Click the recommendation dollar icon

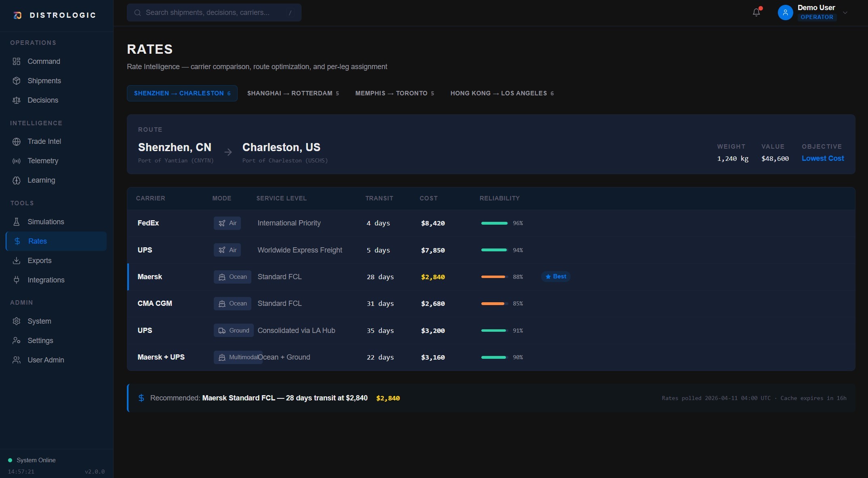tap(141, 398)
